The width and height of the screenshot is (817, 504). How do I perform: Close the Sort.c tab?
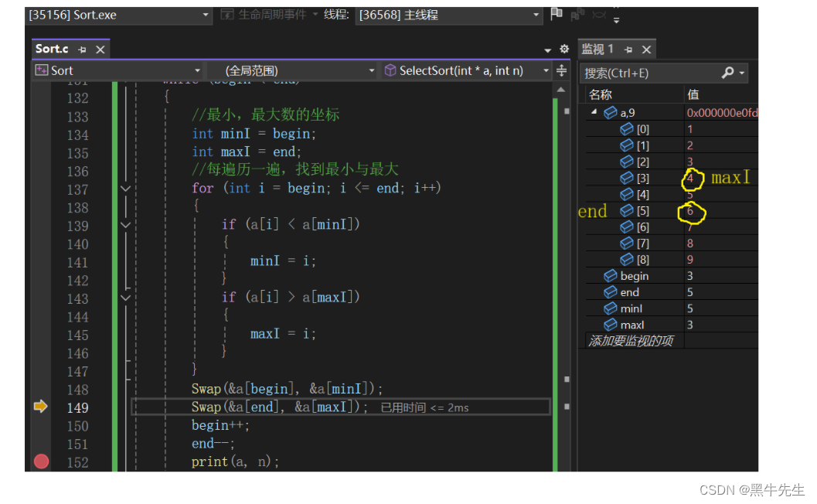[100, 49]
